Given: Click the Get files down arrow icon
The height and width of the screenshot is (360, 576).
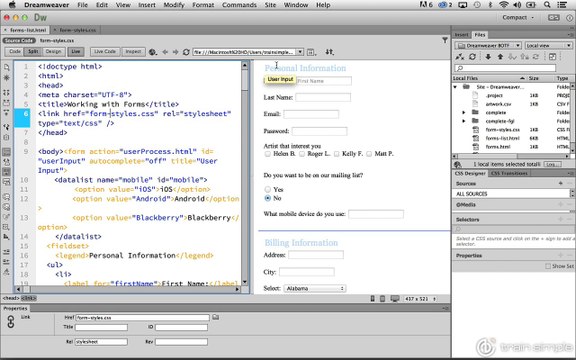Looking at the screenshot, I should 488,57.
